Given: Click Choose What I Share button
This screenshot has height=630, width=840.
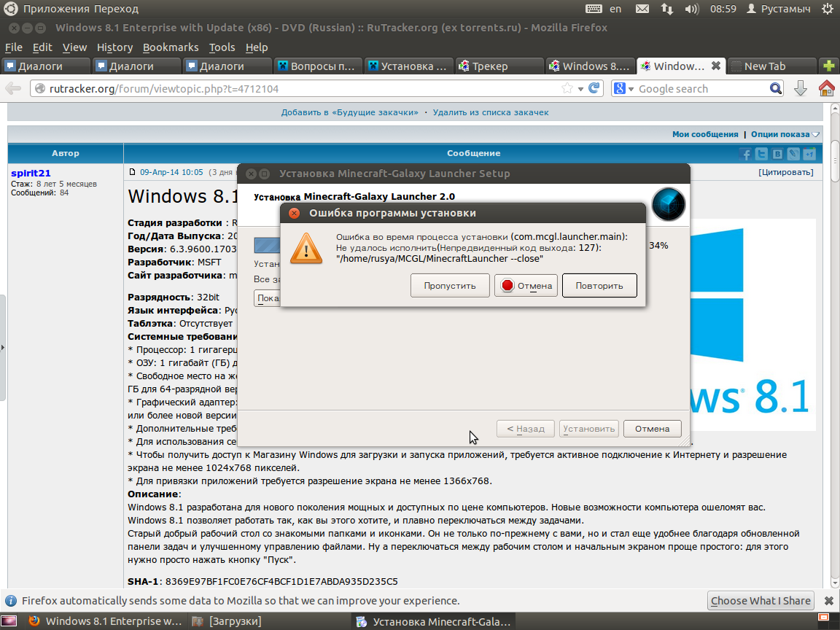Looking at the screenshot, I should pos(761,601).
